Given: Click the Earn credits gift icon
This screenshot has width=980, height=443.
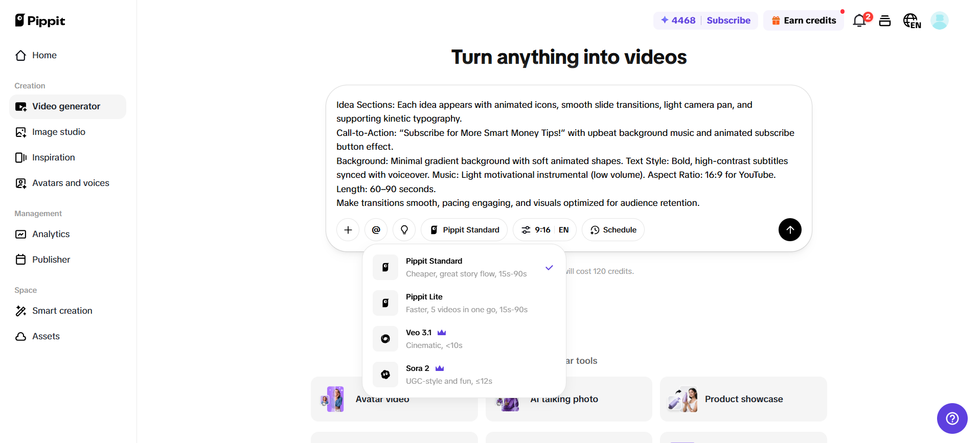Looking at the screenshot, I should pyautogui.click(x=776, y=20).
